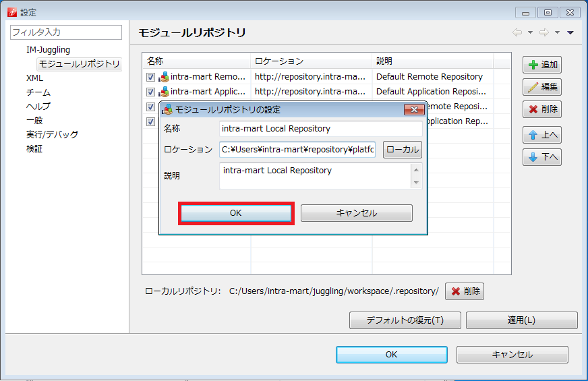Viewport: 588px width, 381px height.
Task: Uncheck the intra-mart Remo... repository checkbox
Action: [151, 77]
